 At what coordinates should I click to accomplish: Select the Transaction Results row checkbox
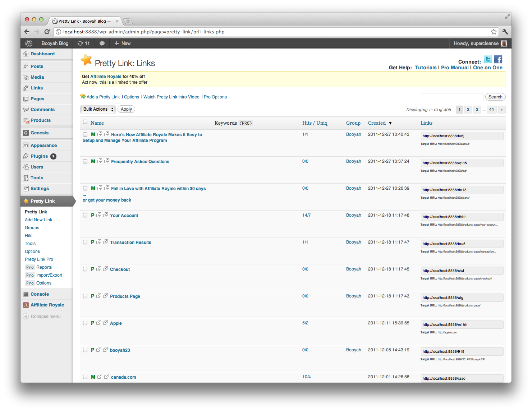[85, 242]
